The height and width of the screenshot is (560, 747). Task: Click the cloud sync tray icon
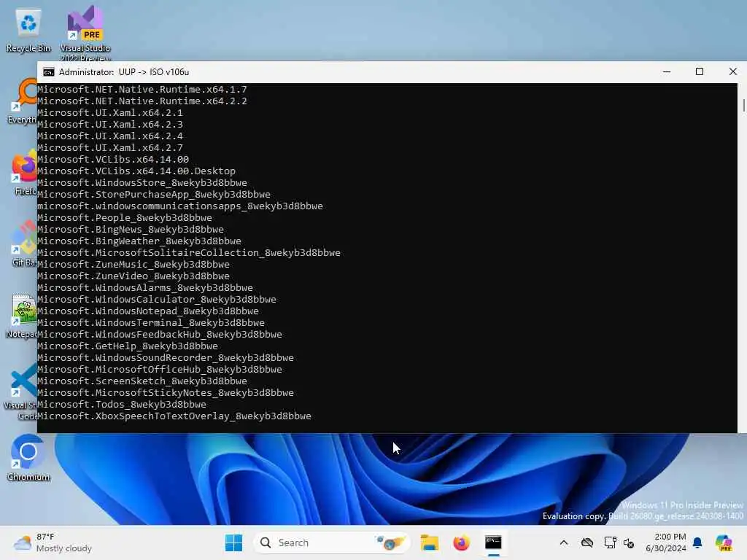[587, 542]
